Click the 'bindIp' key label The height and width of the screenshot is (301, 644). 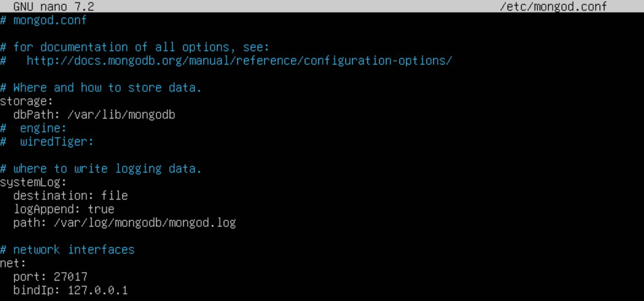(33, 290)
